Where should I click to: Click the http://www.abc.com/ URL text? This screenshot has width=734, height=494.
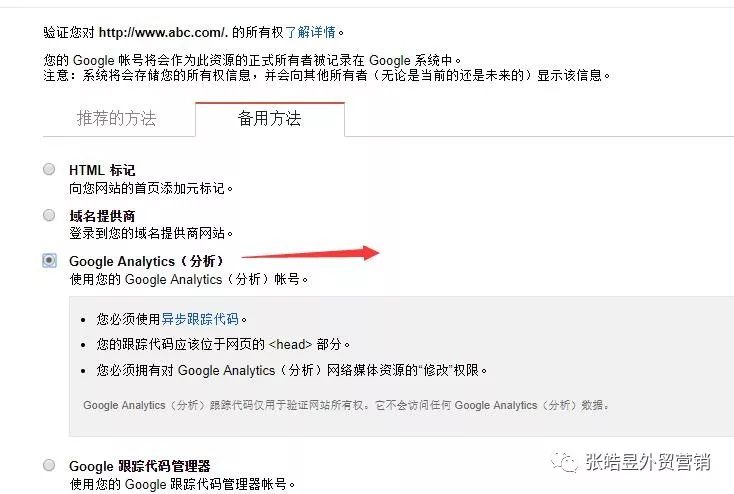tap(162, 32)
